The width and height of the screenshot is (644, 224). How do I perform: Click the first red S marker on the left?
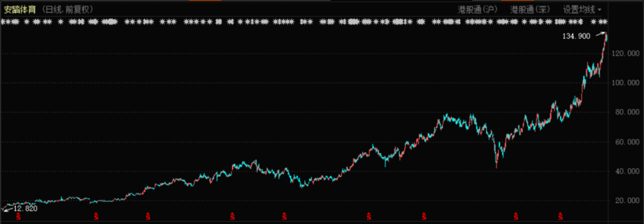tap(18, 216)
